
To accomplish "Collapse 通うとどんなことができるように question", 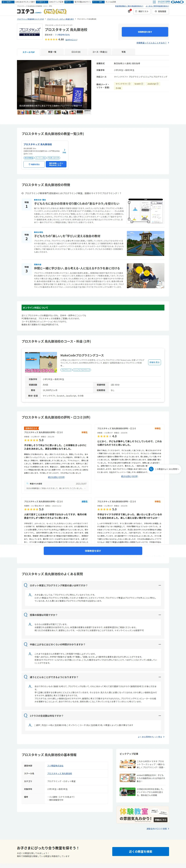I will tap(160, 677).
